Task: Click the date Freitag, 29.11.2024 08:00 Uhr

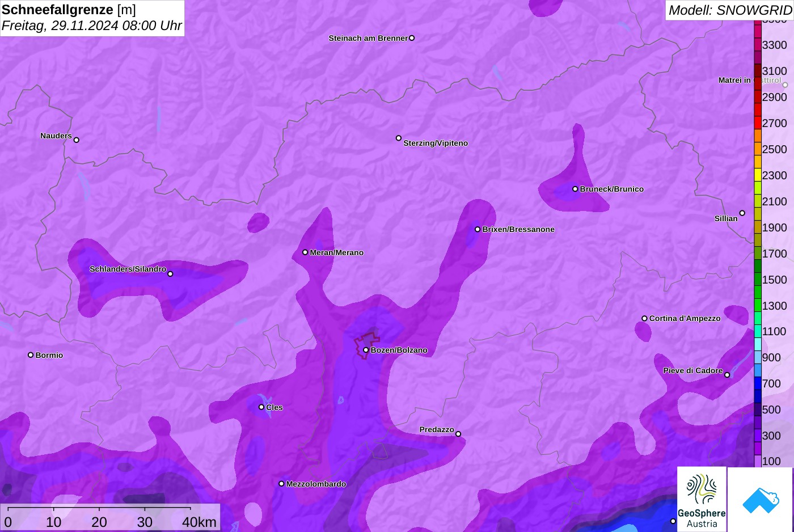Action: tap(91, 26)
